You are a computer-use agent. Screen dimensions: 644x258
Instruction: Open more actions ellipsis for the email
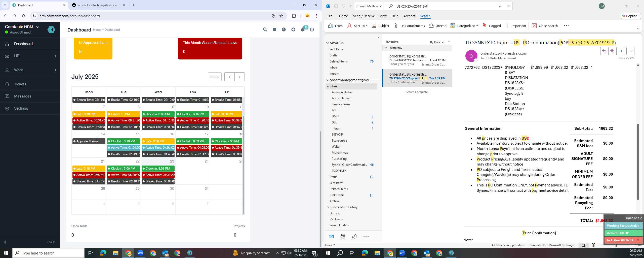click(630, 51)
